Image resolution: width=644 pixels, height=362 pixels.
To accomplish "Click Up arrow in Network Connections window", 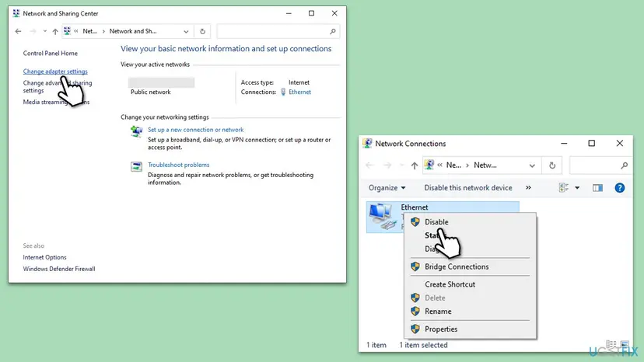I will (x=414, y=165).
